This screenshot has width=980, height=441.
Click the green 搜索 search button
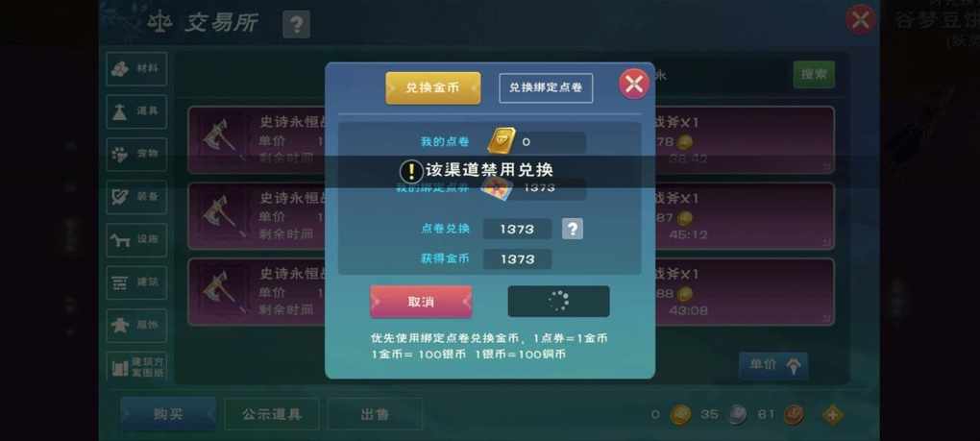tap(814, 75)
